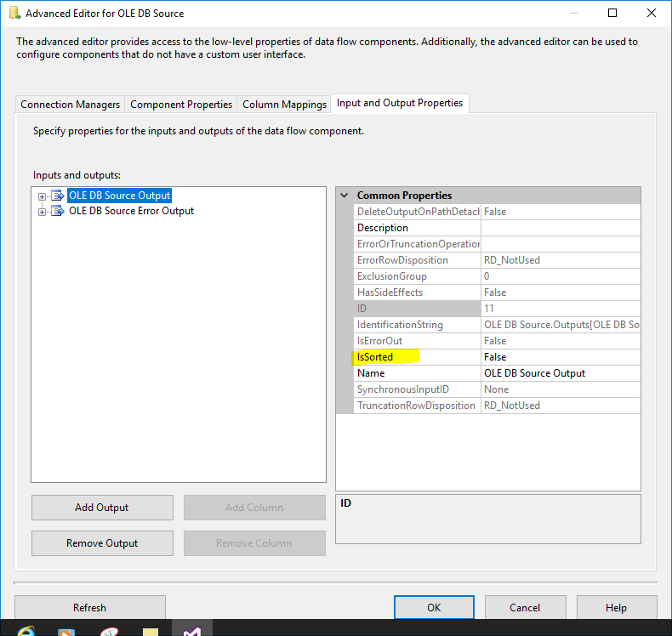Expand the OLE DB Source Error Output node

point(42,212)
